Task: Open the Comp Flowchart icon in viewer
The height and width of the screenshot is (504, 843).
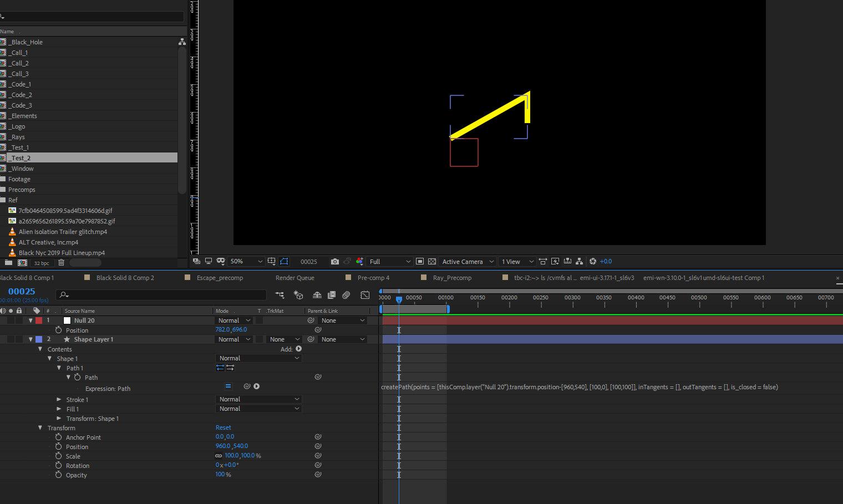Action: pos(580,261)
